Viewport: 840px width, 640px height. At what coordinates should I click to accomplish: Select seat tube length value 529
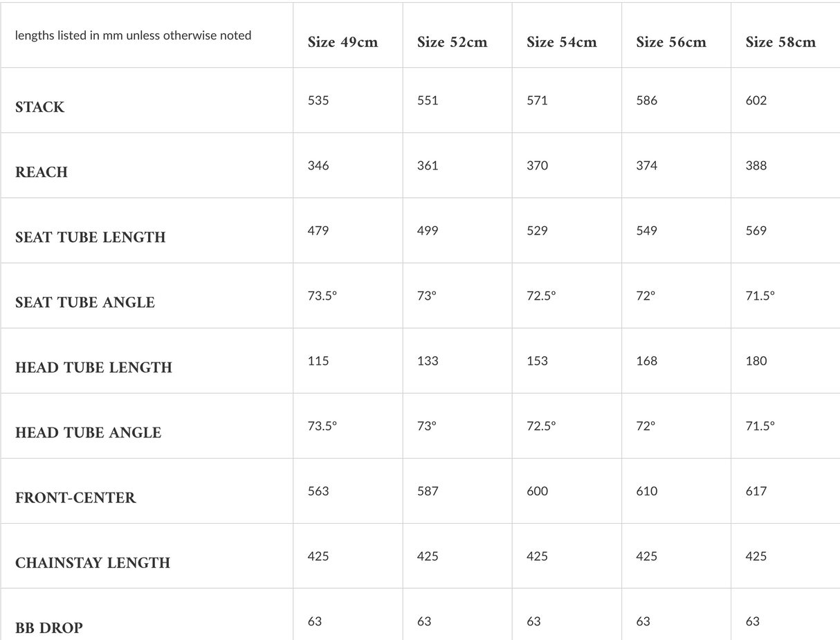coord(537,230)
